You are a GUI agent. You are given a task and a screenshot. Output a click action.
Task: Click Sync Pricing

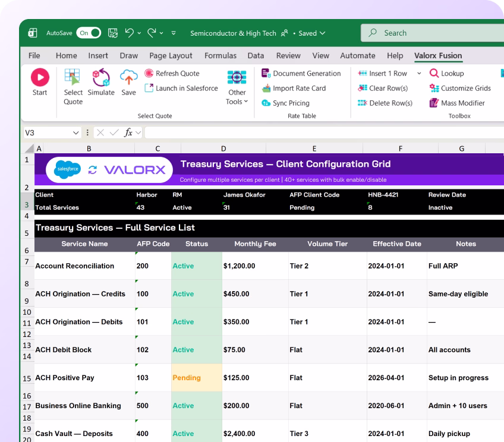[x=285, y=103]
